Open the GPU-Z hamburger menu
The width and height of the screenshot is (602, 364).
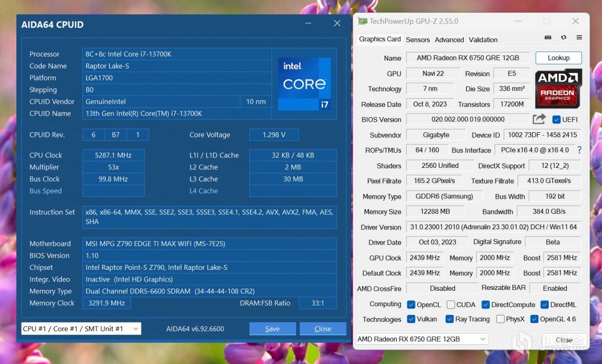(x=579, y=37)
